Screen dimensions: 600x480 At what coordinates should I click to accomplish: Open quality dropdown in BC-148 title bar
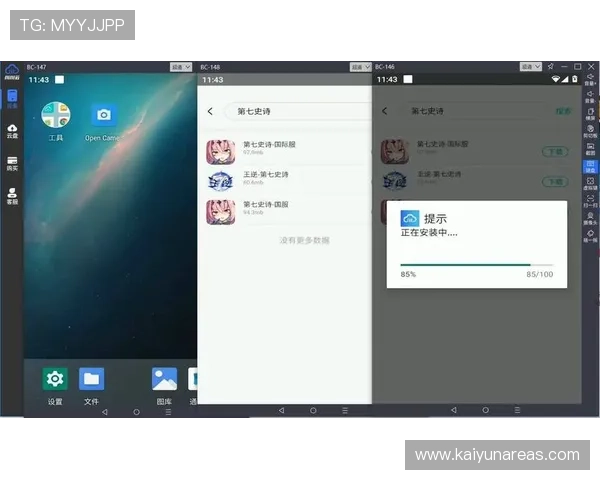[x=361, y=67]
